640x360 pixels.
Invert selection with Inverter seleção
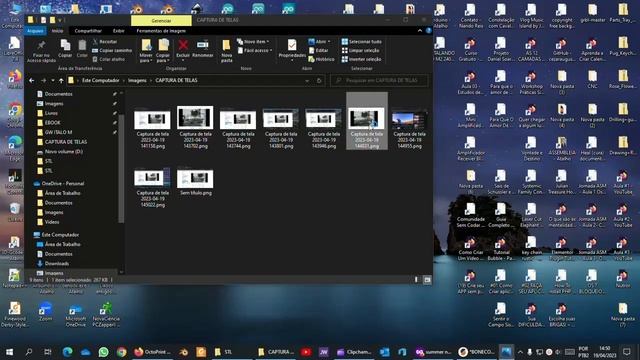pyautogui.click(x=361, y=59)
